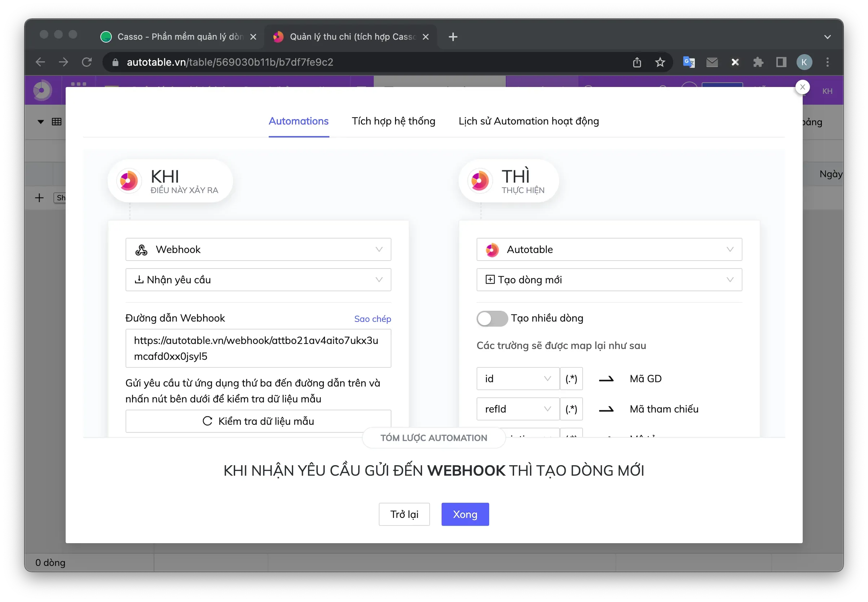Click the 0 dòng row count
The width and height of the screenshot is (868, 602).
coord(50,563)
